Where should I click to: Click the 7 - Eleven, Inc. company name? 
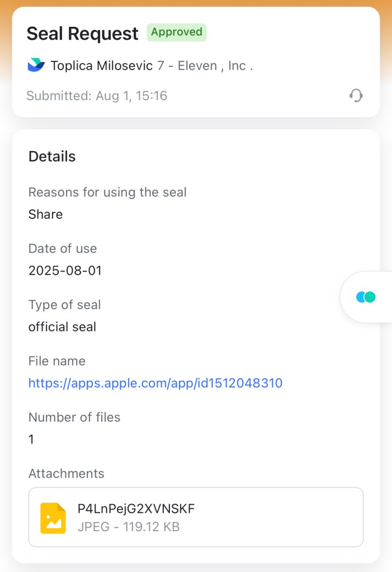(205, 66)
